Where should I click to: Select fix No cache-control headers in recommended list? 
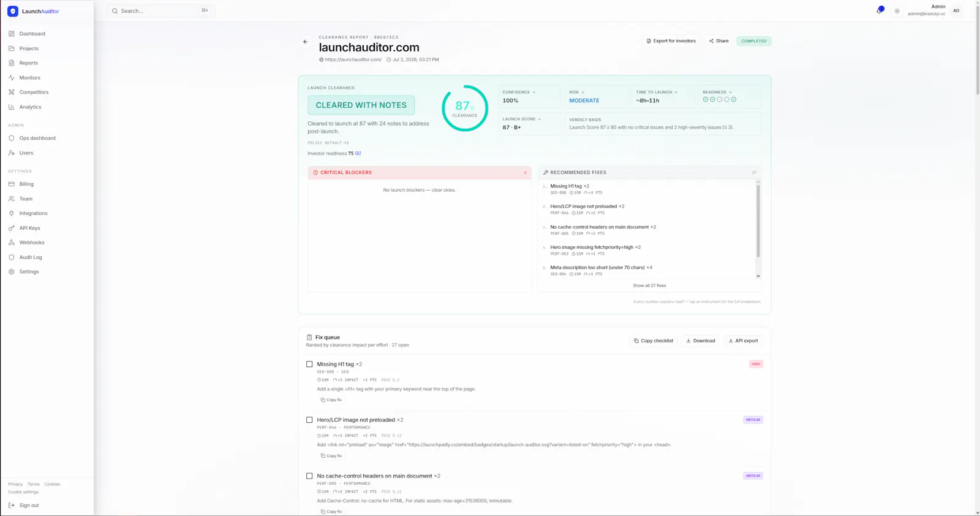(x=647, y=230)
